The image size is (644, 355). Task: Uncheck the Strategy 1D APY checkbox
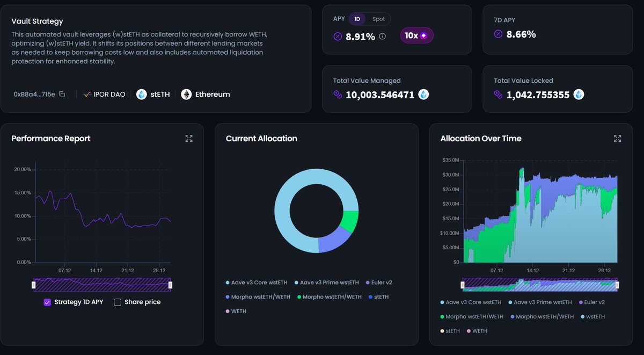click(47, 302)
